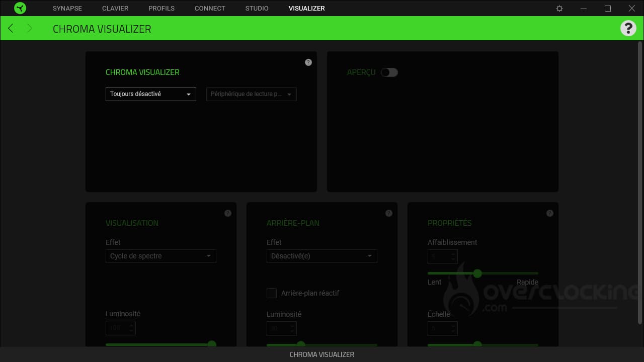Open the Toujours désactivé dropdown
This screenshot has height=362, width=644.
151,94
